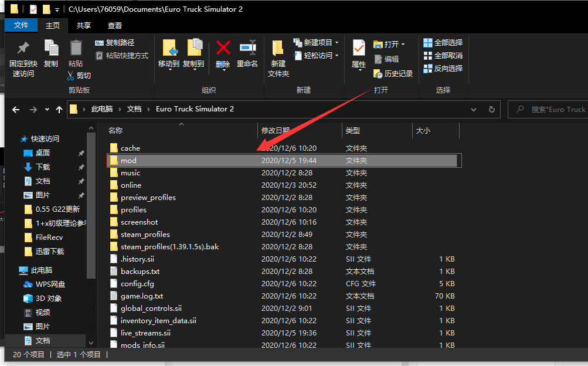Click Copy path (复制路径)
588x366 pixels.
click(x=115, y=43)
